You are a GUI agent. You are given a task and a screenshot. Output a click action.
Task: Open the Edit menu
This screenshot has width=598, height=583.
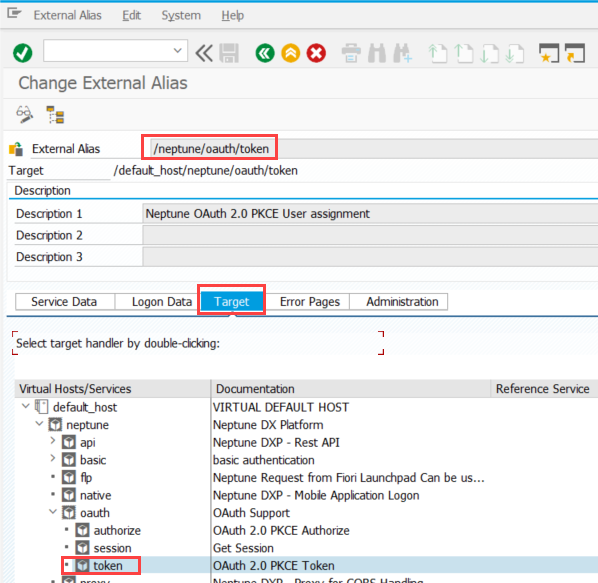[132, 15]
